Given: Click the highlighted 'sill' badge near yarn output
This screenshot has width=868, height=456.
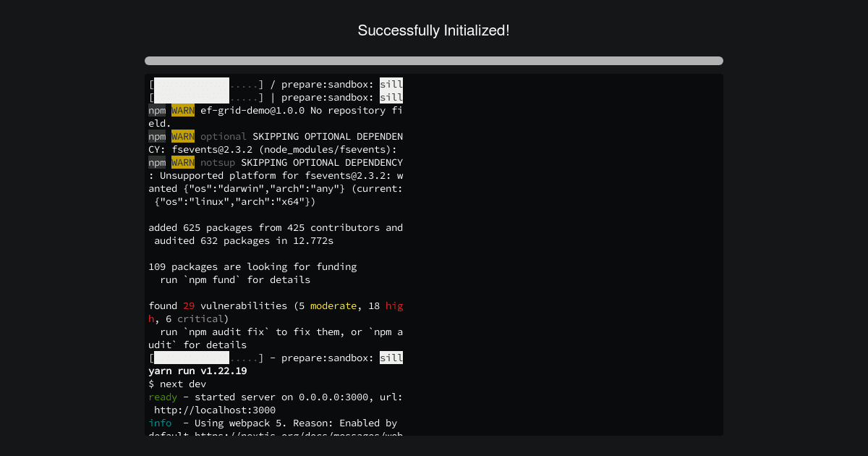Looking at the screenshot, I should tap(391, 358).
